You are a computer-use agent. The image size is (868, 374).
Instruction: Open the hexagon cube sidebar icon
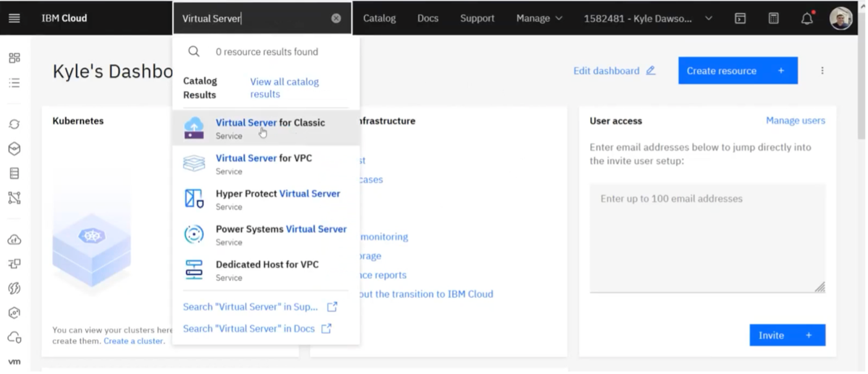coord(14,149)
